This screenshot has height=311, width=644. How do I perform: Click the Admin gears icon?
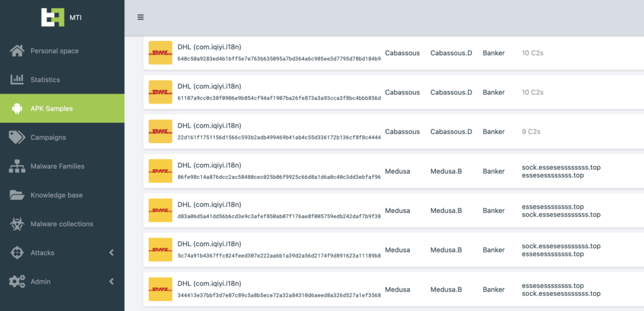pyautogui.click(x=17, y=281)
